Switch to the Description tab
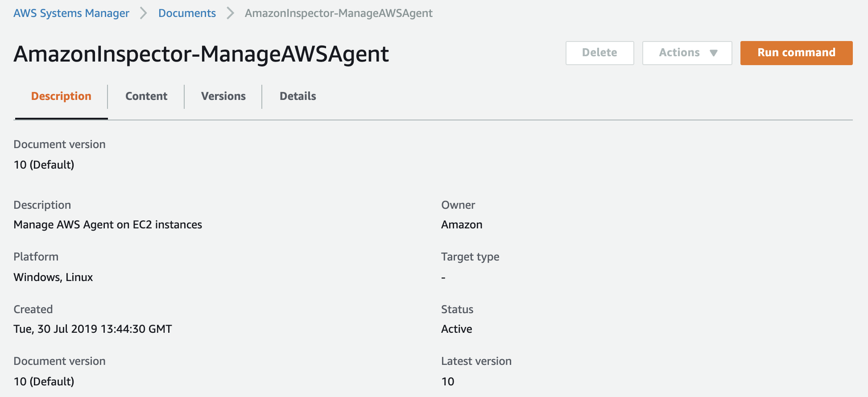 61,96
